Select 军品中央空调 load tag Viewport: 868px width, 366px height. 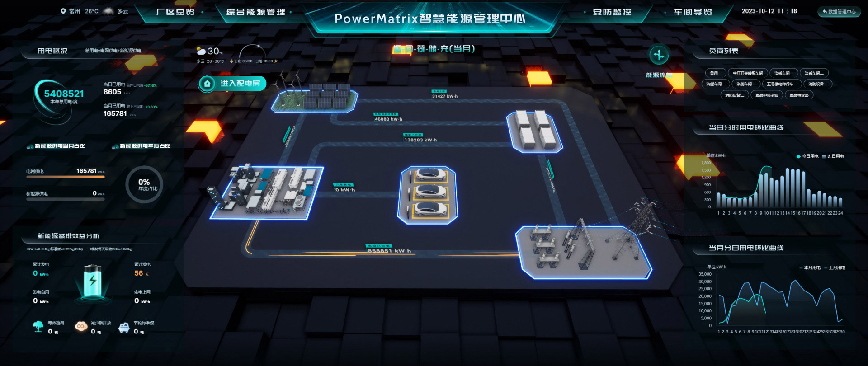pyautogui.click(x=767, y=95)
